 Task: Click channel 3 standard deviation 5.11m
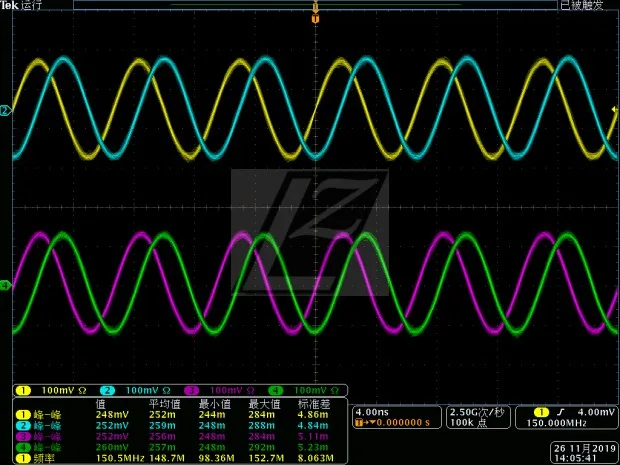313,437
